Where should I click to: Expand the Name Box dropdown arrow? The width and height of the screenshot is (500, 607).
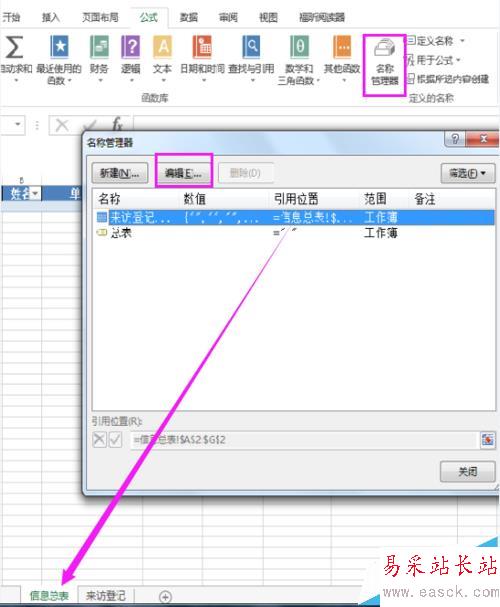point(18,124)
